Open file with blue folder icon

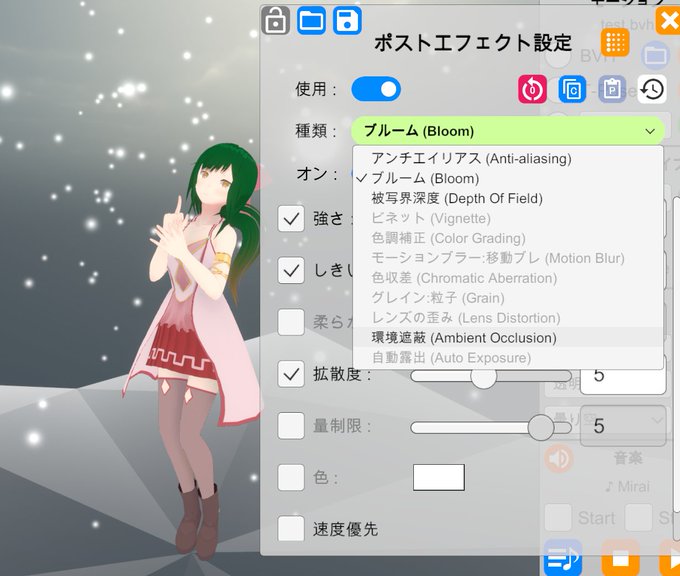tap(311, 20)
